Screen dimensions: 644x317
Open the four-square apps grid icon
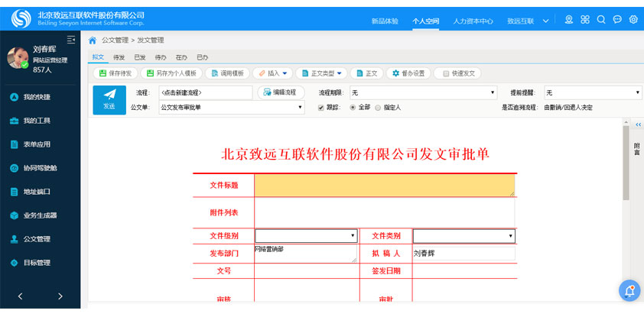[585, 20]
